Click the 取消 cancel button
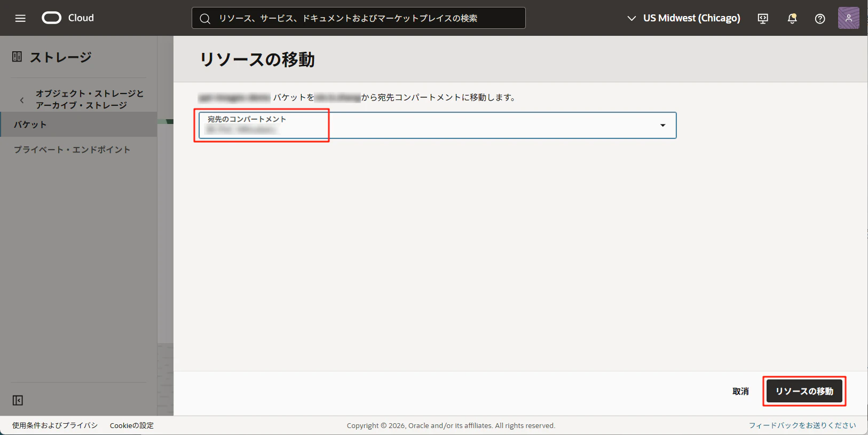 pyautogui.click(x=740, y=392)
